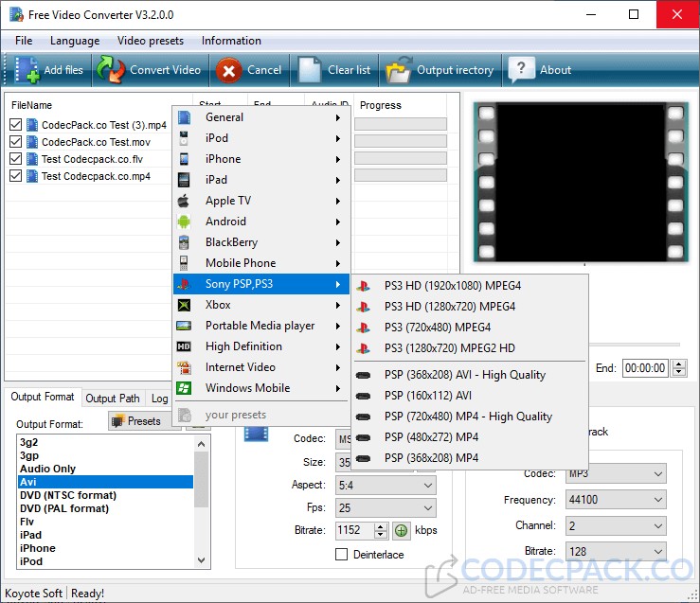Click the Android robot icon
The width and height of the screenshot is (700, 603).
184,222
